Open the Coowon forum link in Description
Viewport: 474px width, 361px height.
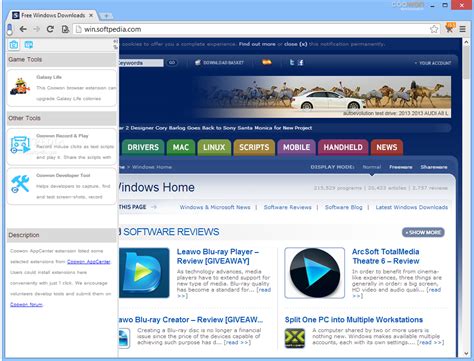pyautogui.click(x=26, y=304)
